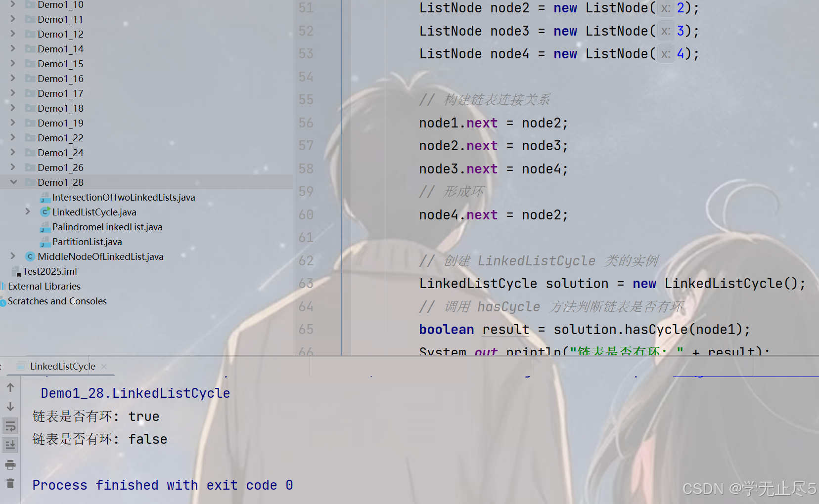This screenshot has height=504, width=819.
Task: Expand the Demo1_12 folder
Action: 13,34
